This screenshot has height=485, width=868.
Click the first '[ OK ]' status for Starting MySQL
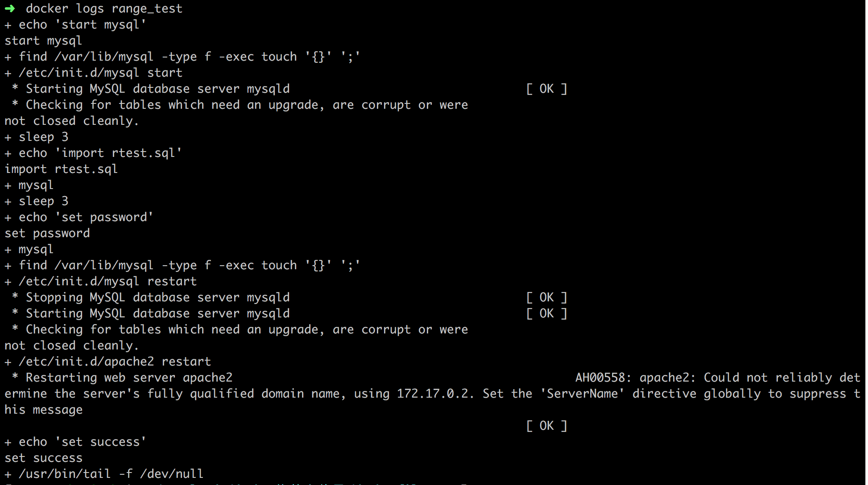[x=546, y=89]
